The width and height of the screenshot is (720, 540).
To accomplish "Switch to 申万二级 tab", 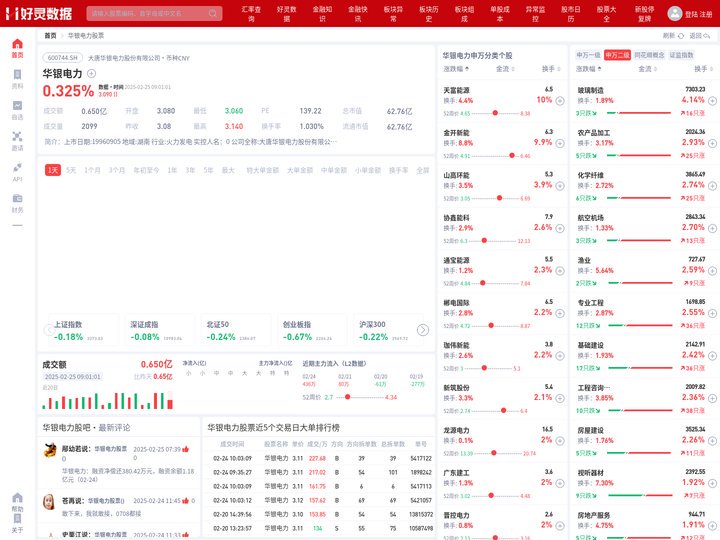I will point(617,55).
